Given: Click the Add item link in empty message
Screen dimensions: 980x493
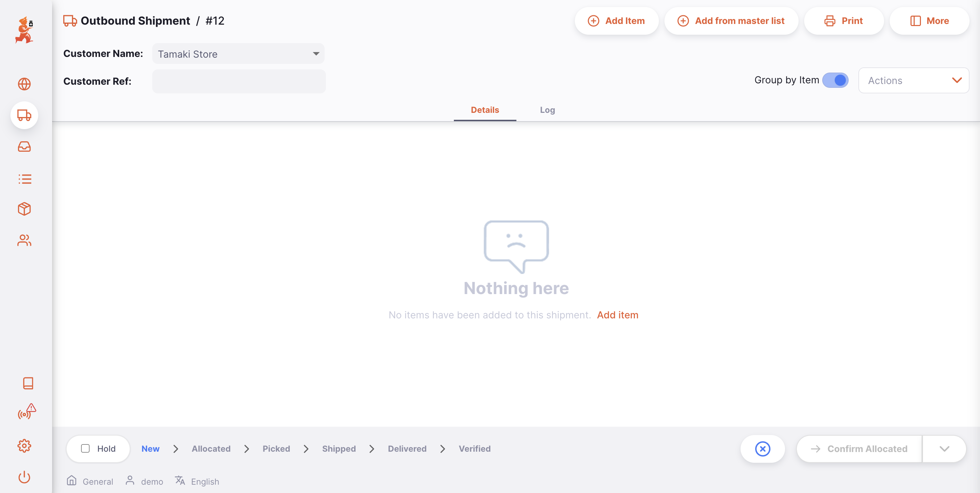Looking at the screenshot, I should pos(618,315).
